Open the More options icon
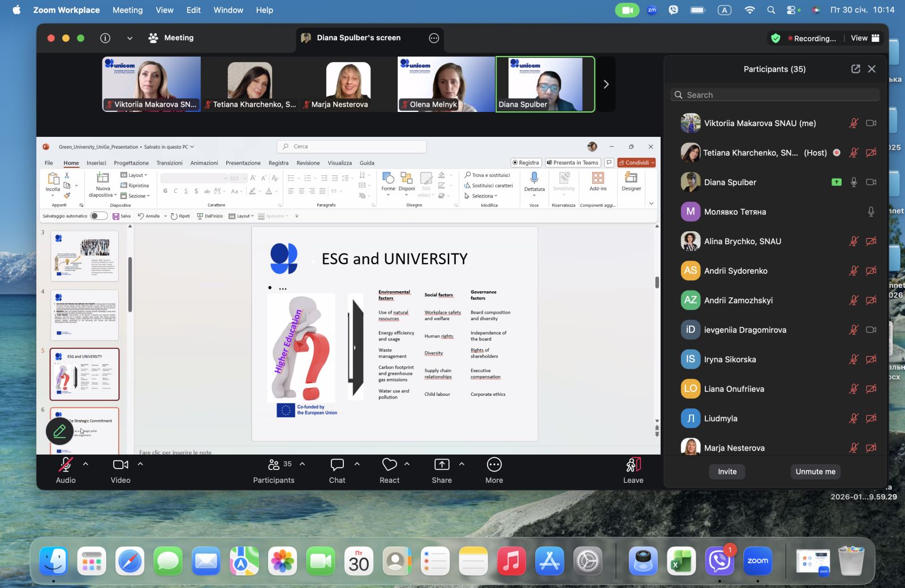The image size is (905, 588). 494,465
